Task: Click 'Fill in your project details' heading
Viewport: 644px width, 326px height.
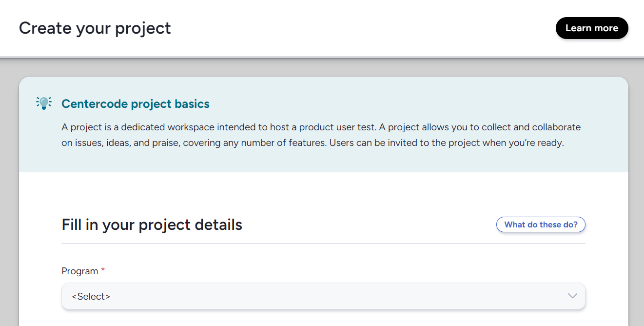Action: [152, 224]
